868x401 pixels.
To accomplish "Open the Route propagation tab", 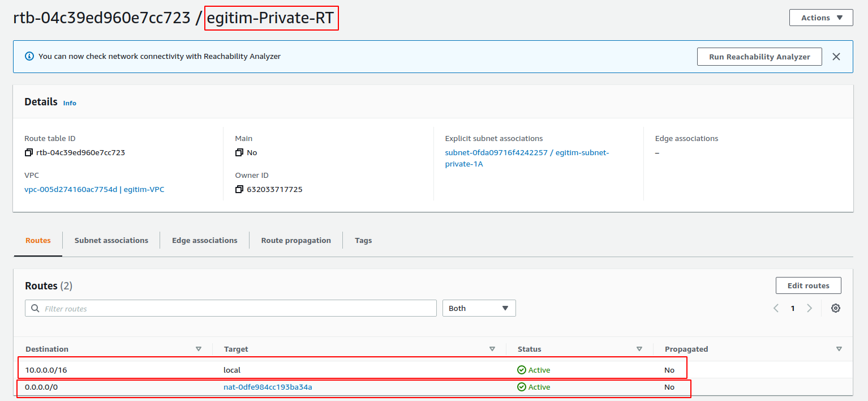I will pyautogui.click(x=296, y=240).
